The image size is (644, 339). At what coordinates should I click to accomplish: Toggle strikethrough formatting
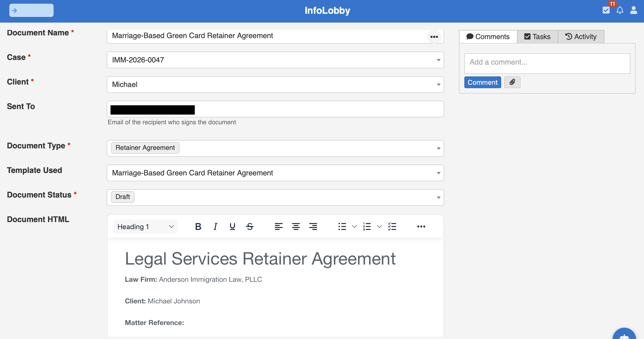click(x=249, y=226)
